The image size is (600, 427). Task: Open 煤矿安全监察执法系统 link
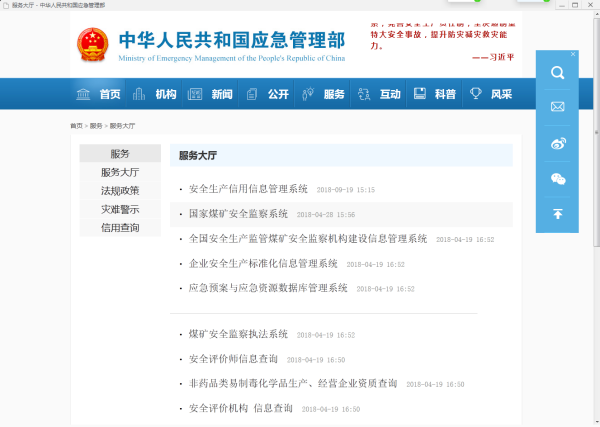238,334
